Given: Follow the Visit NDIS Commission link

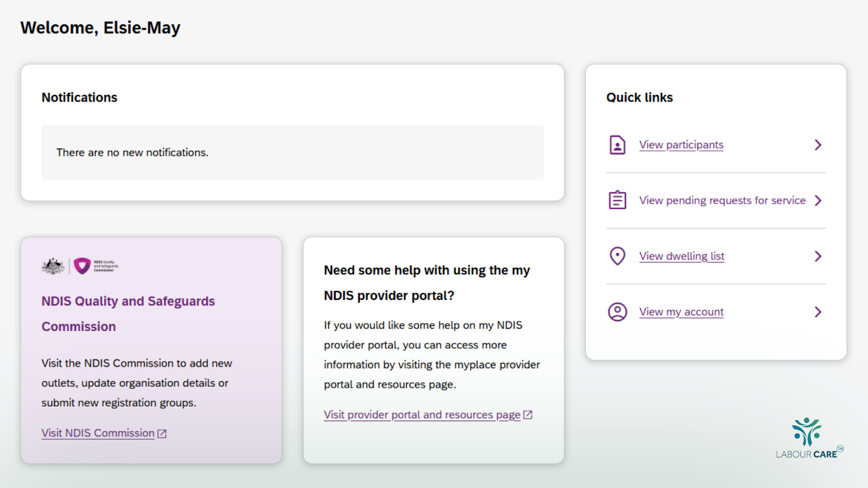Looking at the screenshot, I should [98, 433].
